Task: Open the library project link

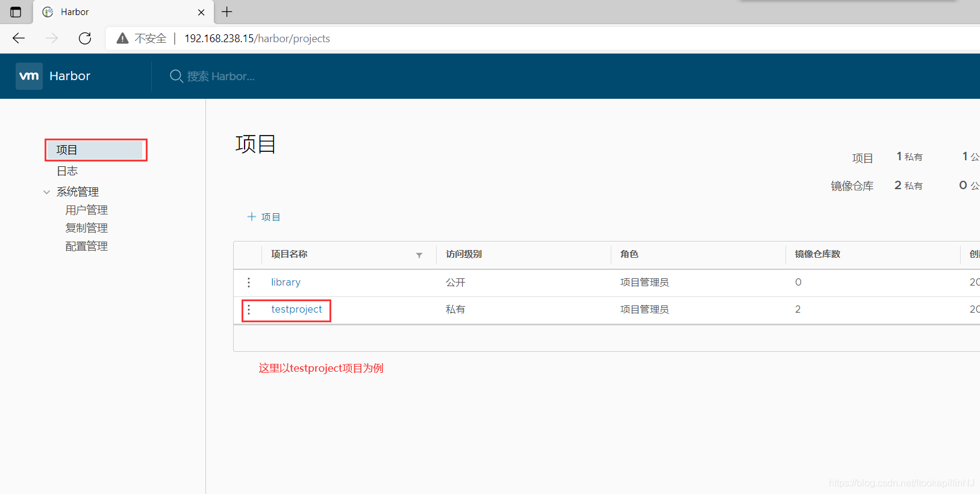Action: click(x=286, y=282)
